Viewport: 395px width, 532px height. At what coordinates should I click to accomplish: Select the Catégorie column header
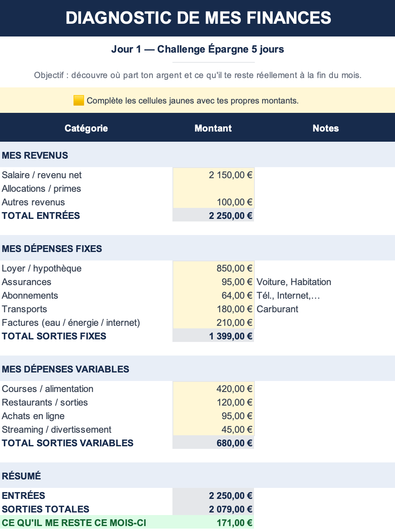(x=86, y=128)
